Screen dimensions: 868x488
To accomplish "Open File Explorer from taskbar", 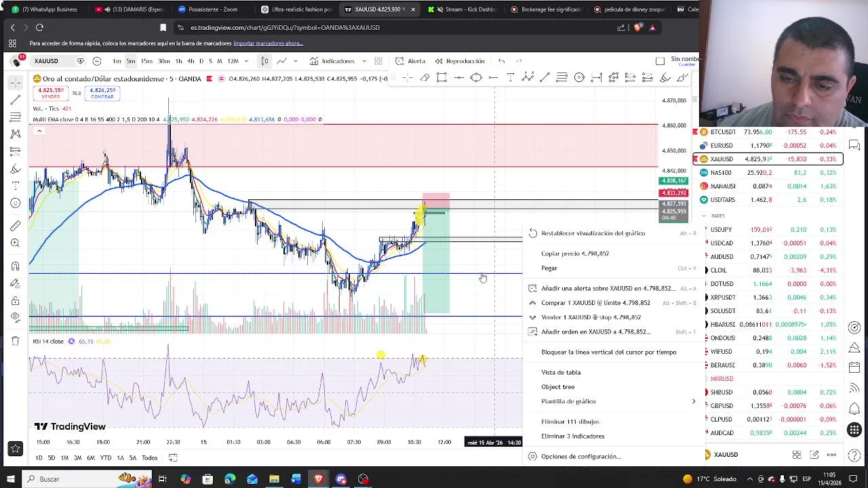I will [x=274, y=479].
